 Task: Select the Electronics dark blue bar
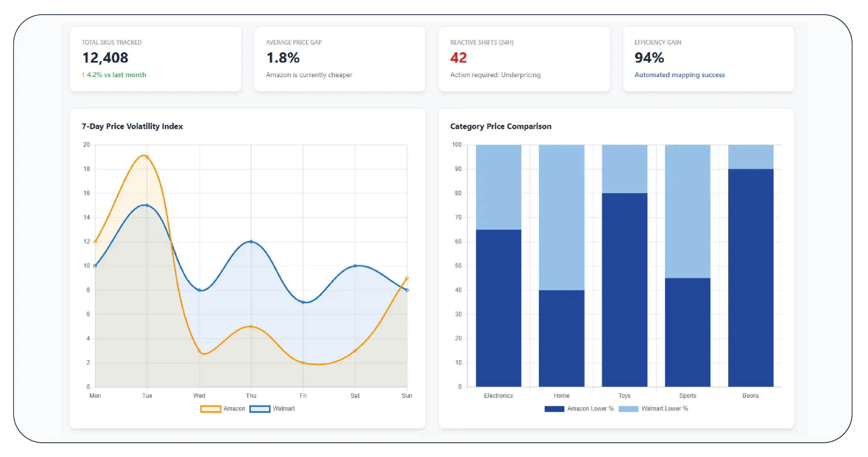[x=499, y=308]
